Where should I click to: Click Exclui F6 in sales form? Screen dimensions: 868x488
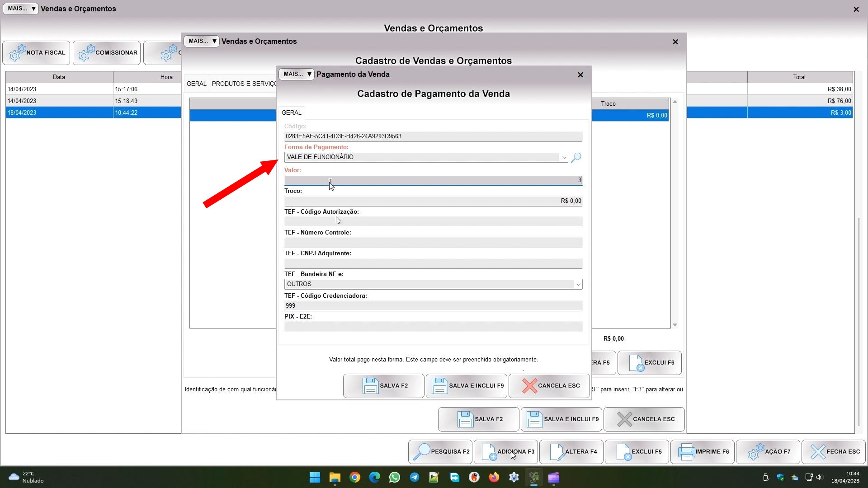point(650,363)
